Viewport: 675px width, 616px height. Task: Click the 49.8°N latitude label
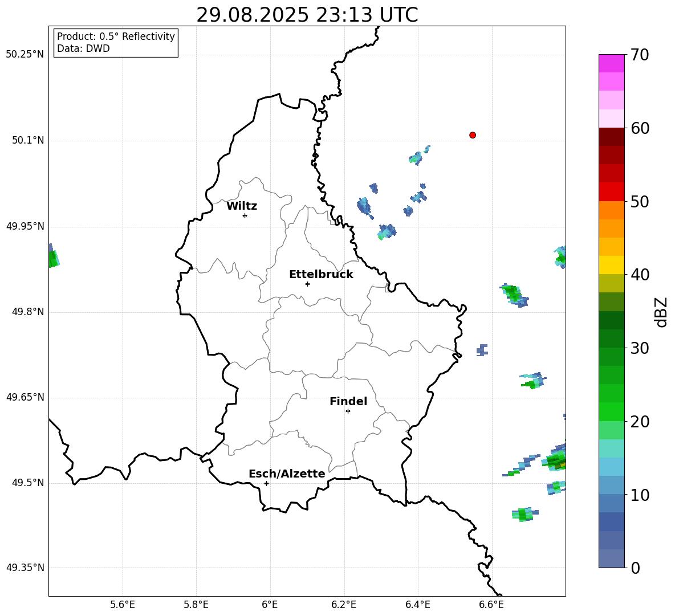(29, 312)
